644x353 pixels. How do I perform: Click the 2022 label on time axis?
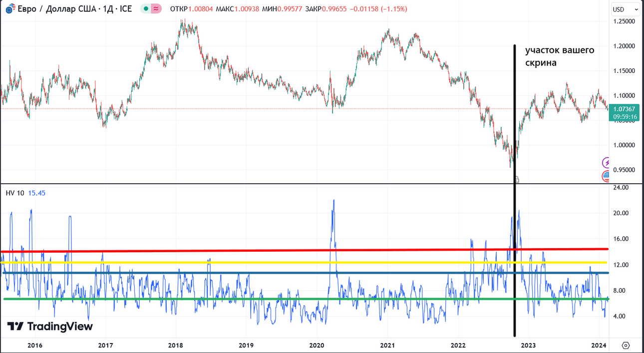coord(458,345)
